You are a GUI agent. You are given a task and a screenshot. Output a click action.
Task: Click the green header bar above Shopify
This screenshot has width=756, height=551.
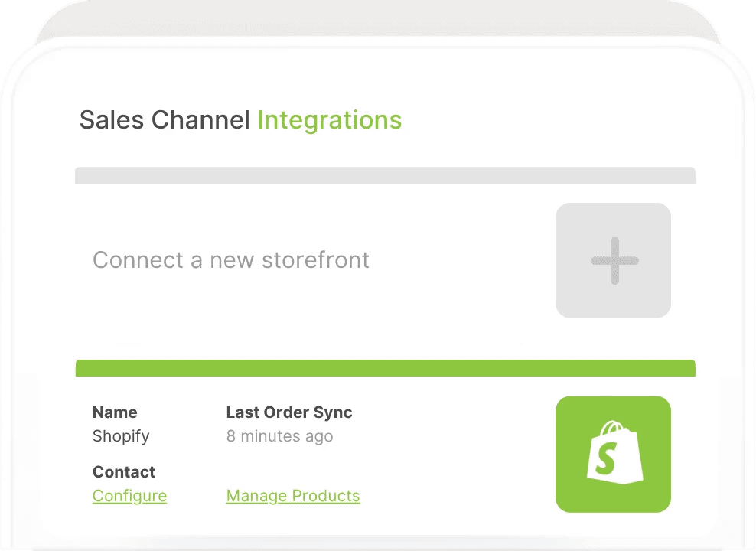pyautogui.click(x=385, y=368)
